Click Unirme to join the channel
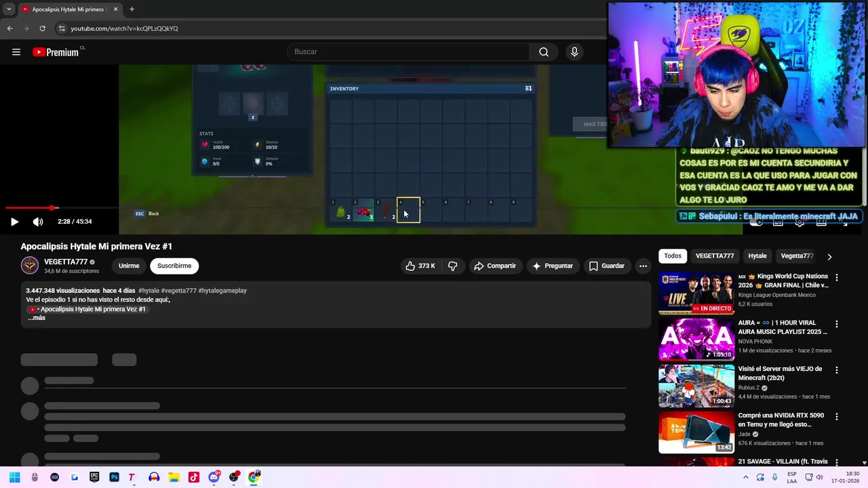Viewport: 868px width, 488px height. point(129,266)
